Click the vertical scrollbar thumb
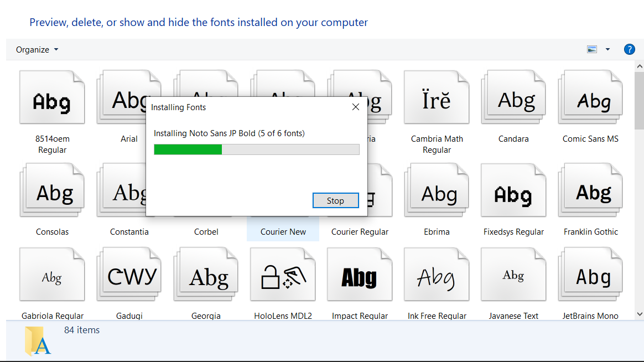 pyautogui.click(x=640, y=101)
